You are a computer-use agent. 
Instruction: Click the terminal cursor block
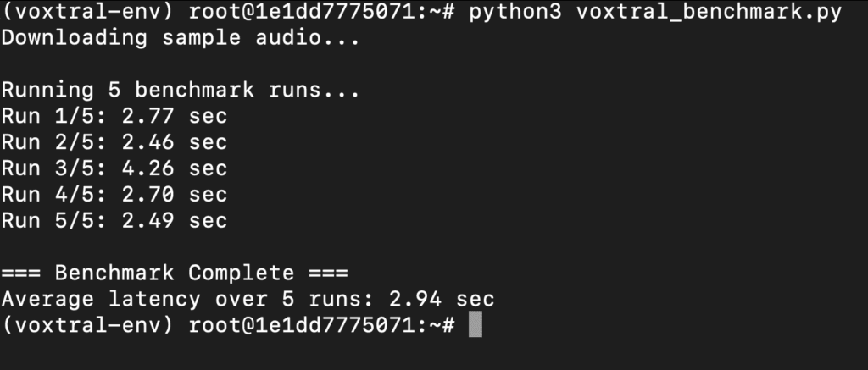pos(476,324)
